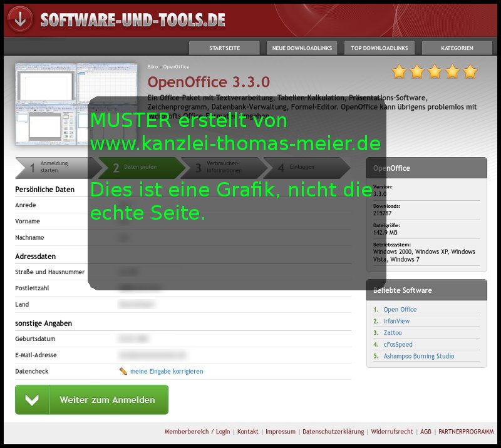Go to Top Downloadlinks page
The image size is (501, 448).
pyautogui.click(x=379, y=48)
